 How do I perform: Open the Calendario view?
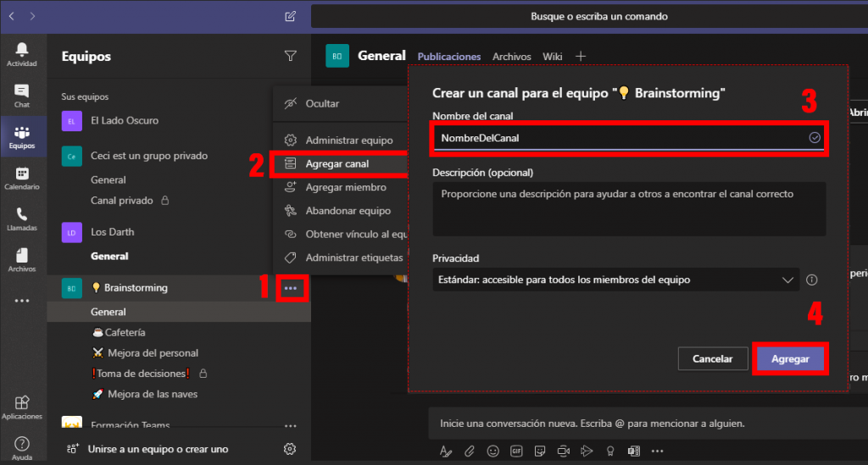click(21, 178)
